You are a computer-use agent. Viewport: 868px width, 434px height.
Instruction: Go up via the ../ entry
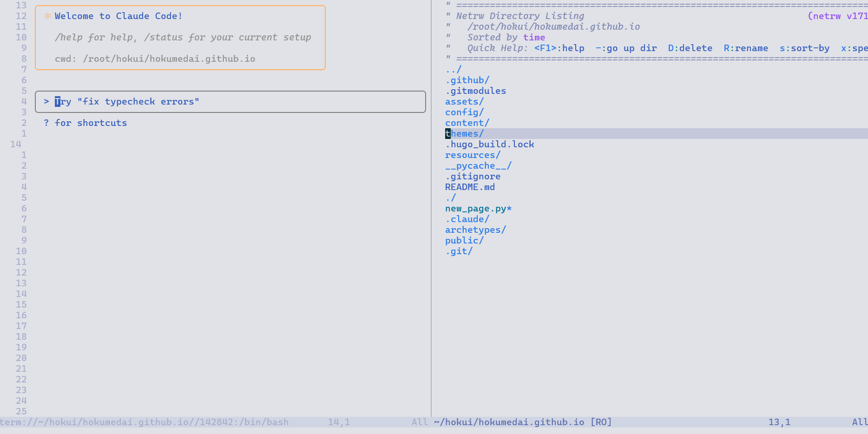click(x=454, y=70)
